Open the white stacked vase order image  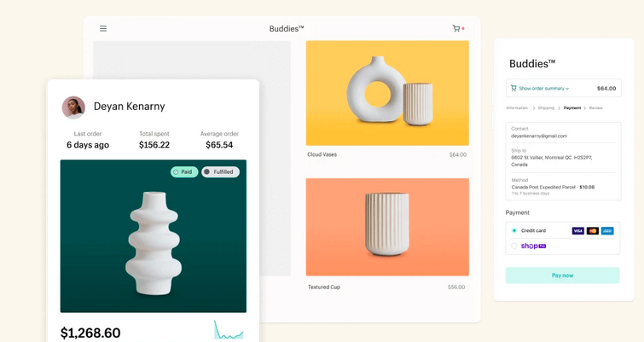tap(154, 236)
